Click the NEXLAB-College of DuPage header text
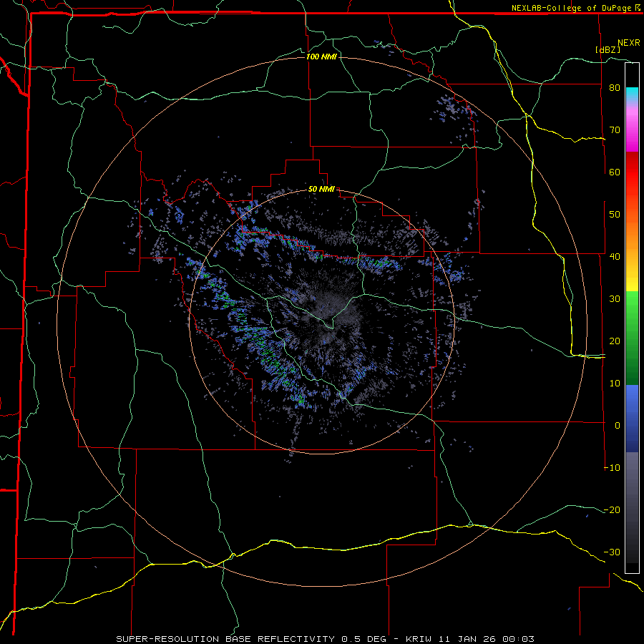 tap(575, 8)
